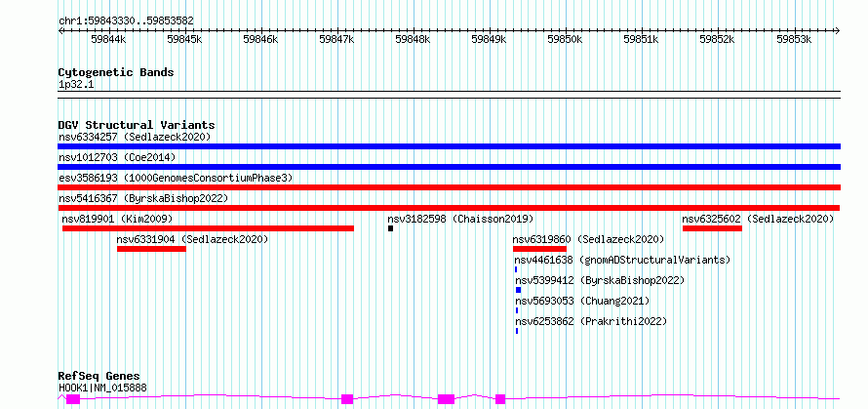Click the red nsv6319860 variant bar
Viewport: 868px width, 409px height.
click(539, 249)
